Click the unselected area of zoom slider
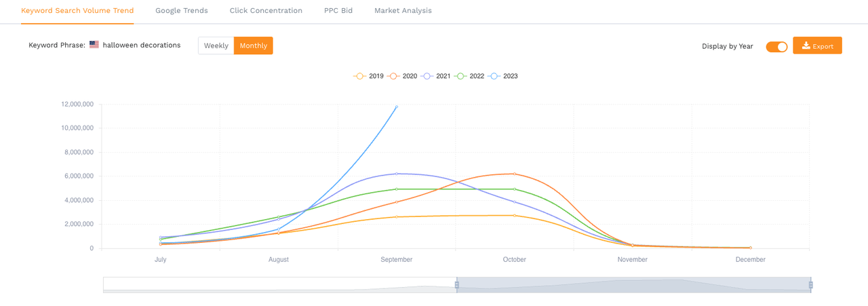868x306 pixels. click(x=279, y=285)
